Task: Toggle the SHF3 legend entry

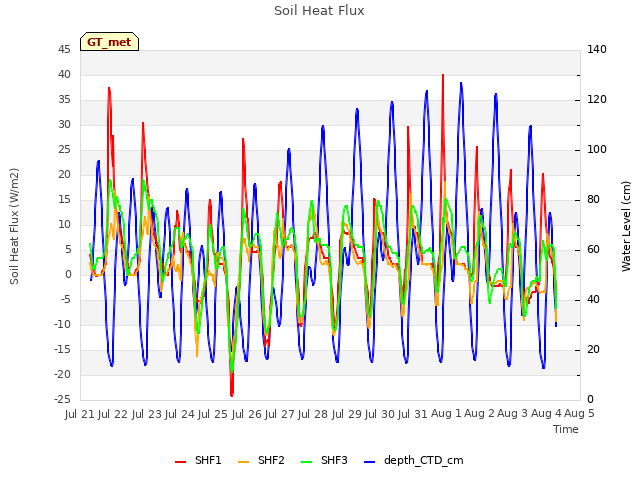Action: click(324, 460)
